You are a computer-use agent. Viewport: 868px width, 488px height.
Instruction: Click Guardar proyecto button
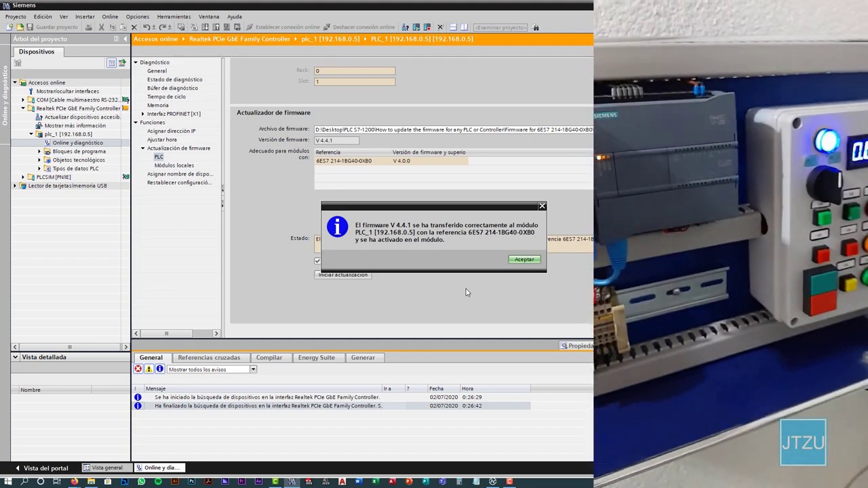pyautogui.click(x=52, y=27)
